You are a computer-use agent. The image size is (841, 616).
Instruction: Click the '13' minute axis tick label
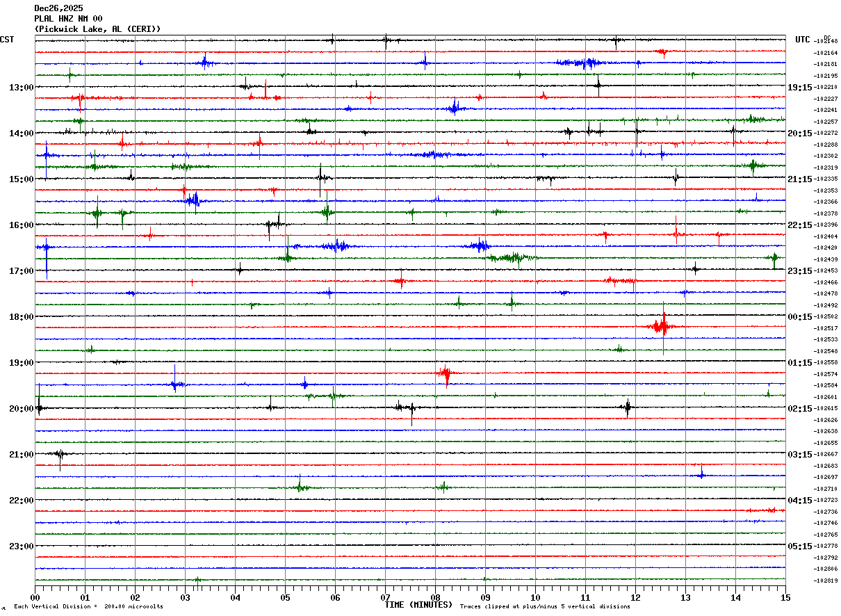click(x=685, y=597)
